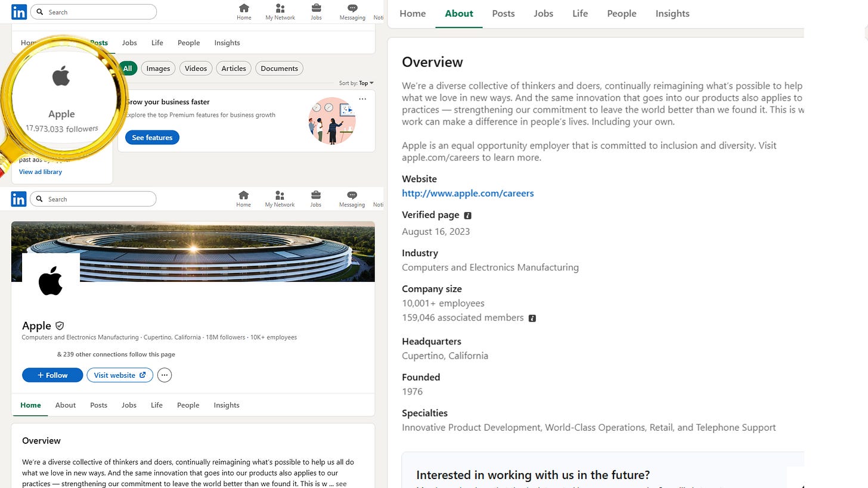Expand overview with the see more link
This screenshot has width=868, height=488.
(x=341, y=484)
